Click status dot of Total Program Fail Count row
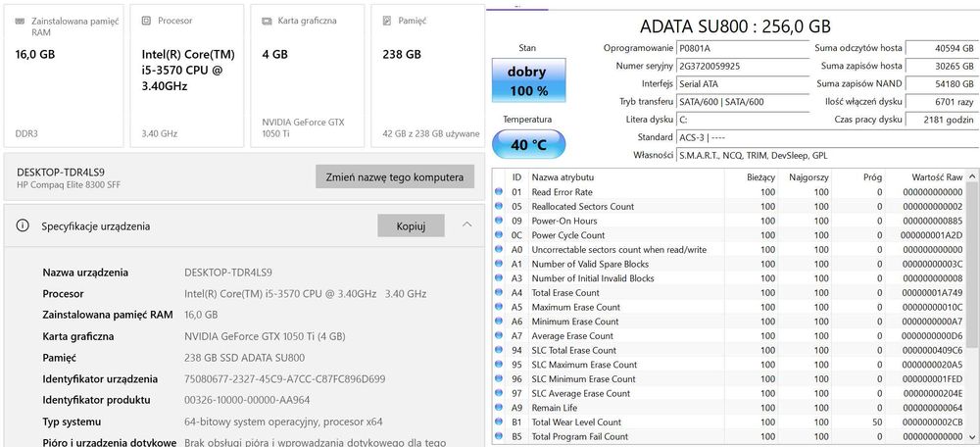980x447 pixels. (499, 436)
